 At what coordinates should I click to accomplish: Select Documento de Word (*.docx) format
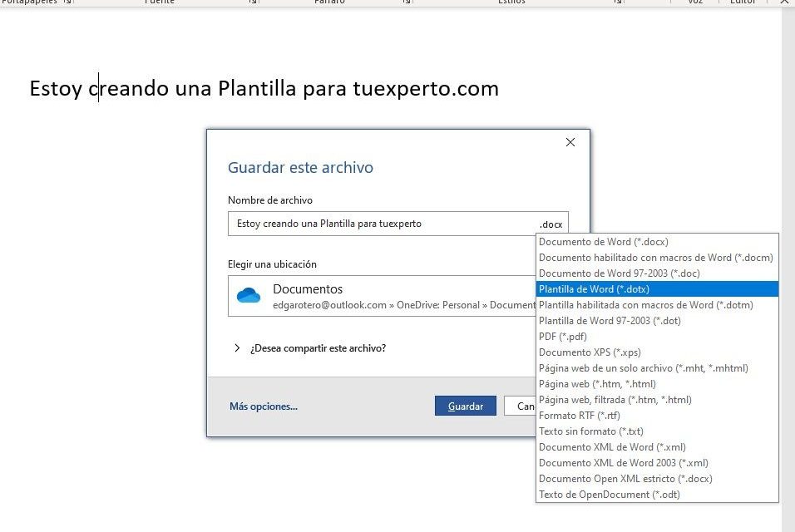click(604, 242)
